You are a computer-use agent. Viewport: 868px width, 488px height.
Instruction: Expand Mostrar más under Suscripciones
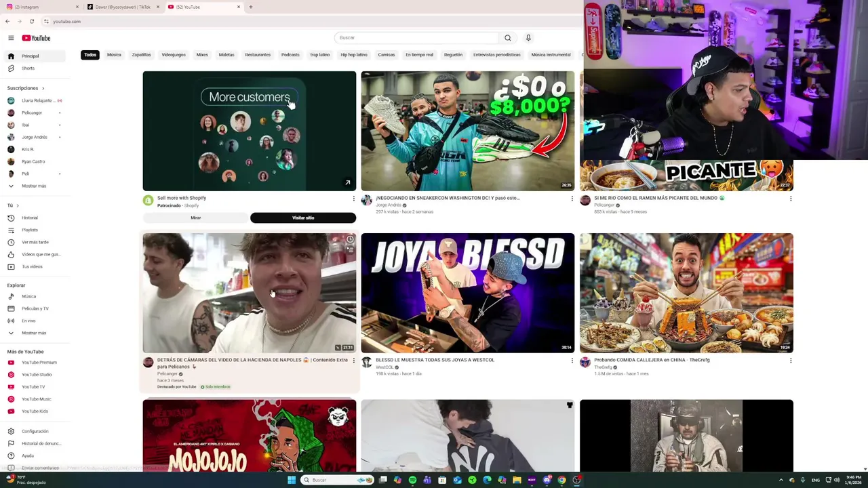tap(36, 186)
